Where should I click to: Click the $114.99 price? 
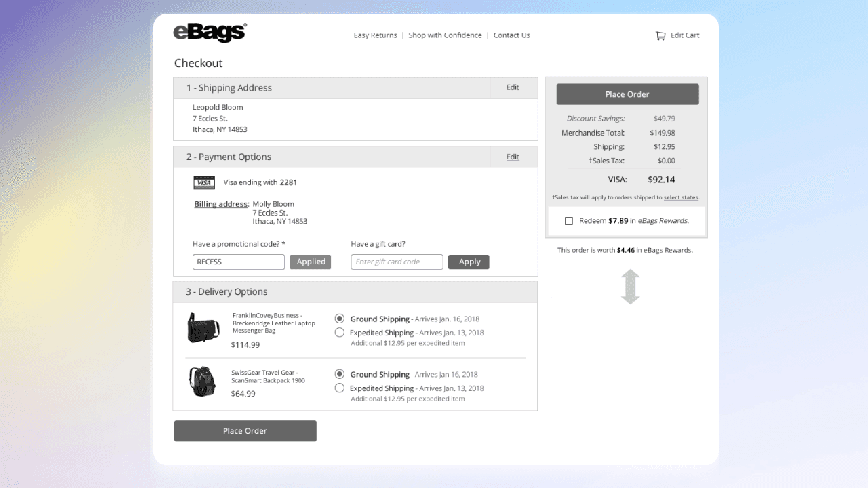click(245, 345)
